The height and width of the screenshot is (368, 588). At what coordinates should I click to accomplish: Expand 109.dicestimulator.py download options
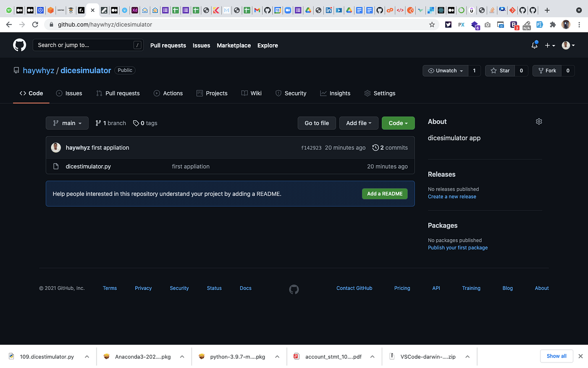87,357
